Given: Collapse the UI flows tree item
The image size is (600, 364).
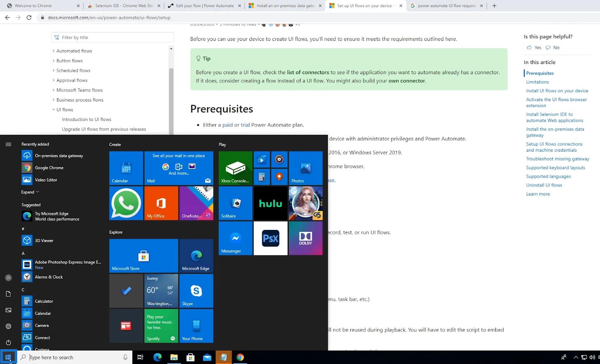Looking at the screenshot, I should (x=54, y=110).
